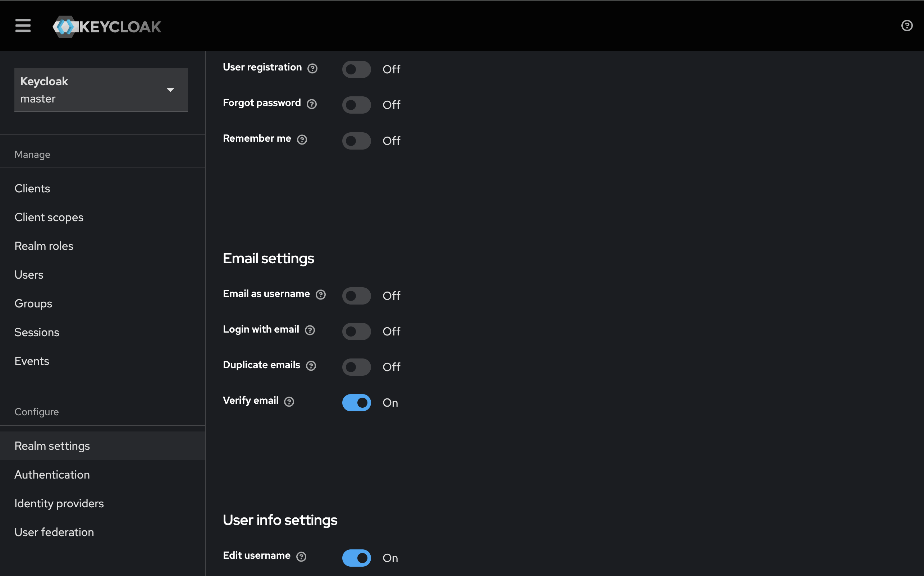Click help icon next to Remember me
The image size is (924, 576).
click(302, 140)
